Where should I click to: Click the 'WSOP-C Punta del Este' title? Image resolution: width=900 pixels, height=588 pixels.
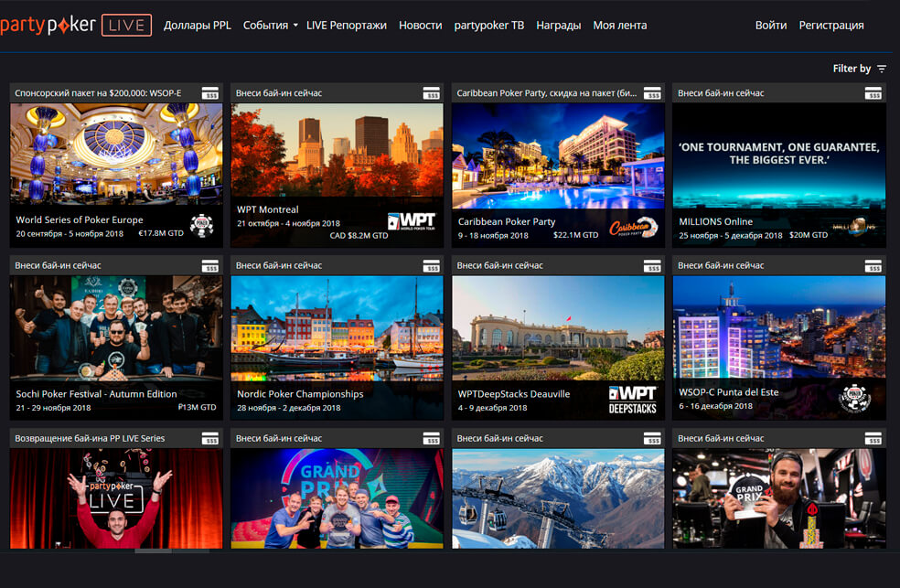coord(729,392)
